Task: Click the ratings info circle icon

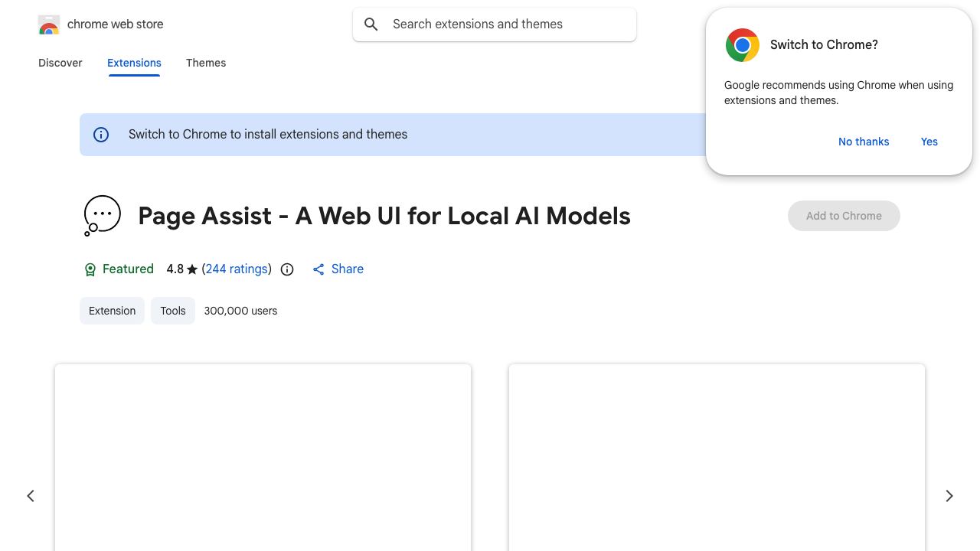Action: point(287,269)
